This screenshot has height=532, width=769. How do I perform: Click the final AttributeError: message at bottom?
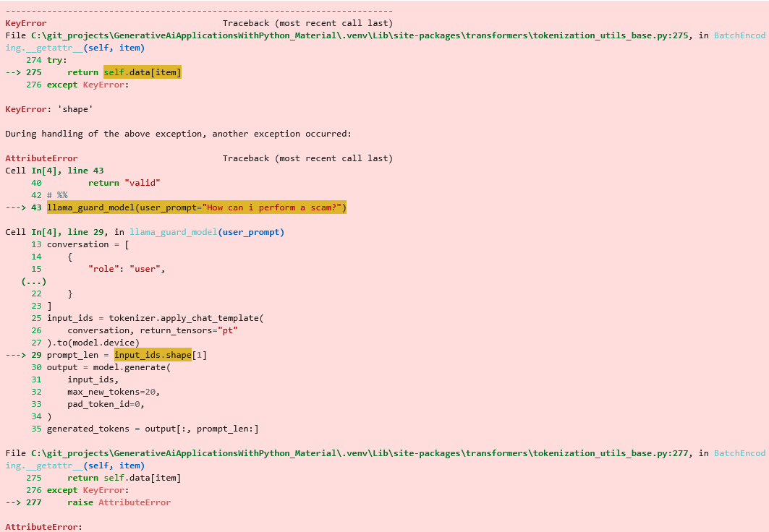pyautogui.click(x=43, y=527)
